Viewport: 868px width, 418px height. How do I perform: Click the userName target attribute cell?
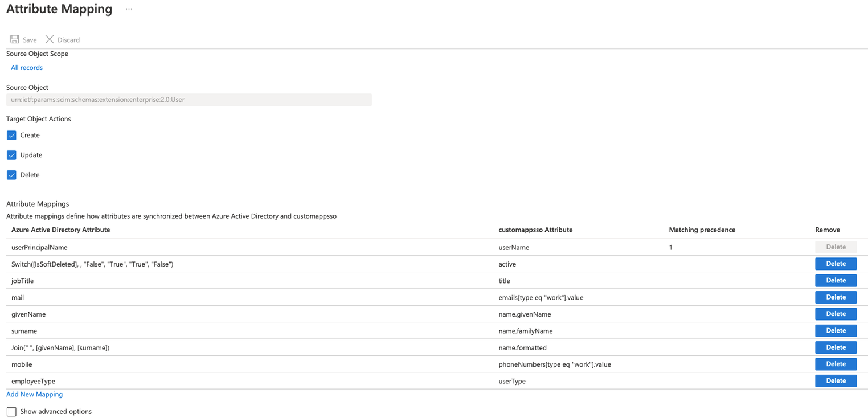[x=514, y=248]
